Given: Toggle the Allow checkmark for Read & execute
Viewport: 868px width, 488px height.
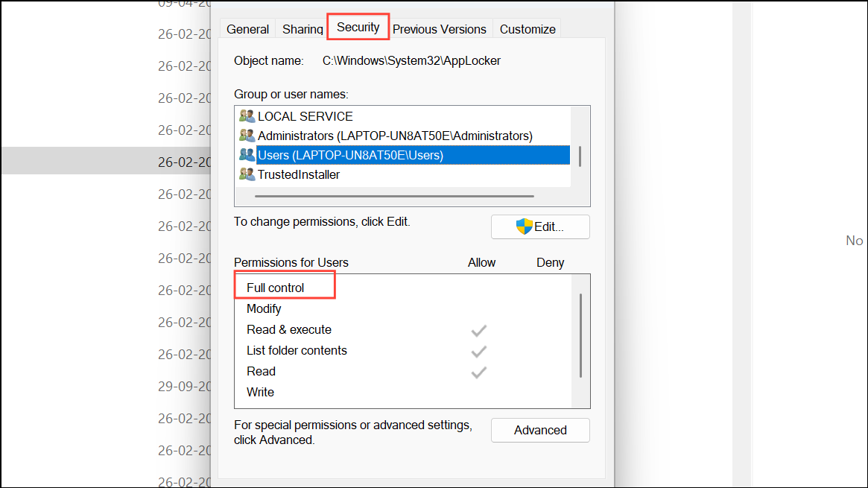Looking at the screenshot, I should click(x=479, y=329).
